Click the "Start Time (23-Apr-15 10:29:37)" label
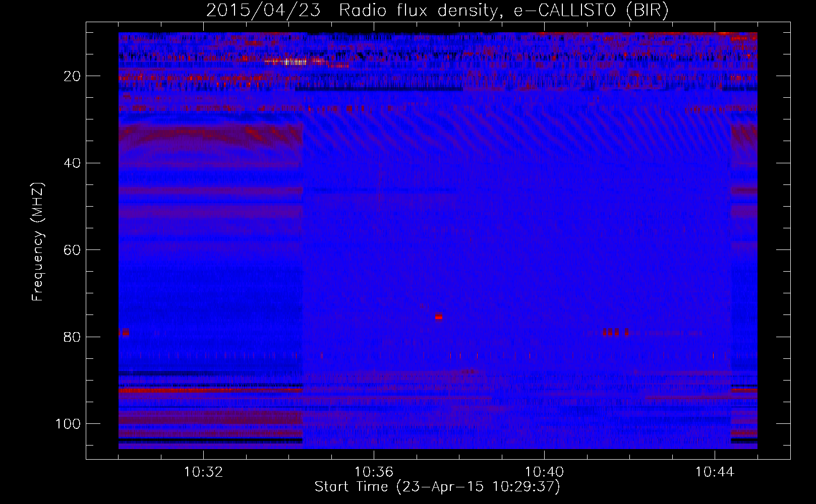This screenshot has width=816, height=504. (437, 487)
